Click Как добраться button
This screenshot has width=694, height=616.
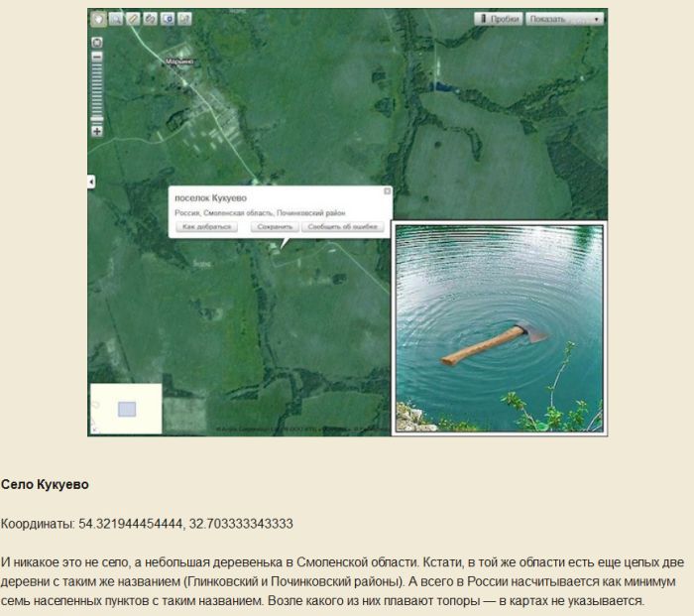(207, 226)
